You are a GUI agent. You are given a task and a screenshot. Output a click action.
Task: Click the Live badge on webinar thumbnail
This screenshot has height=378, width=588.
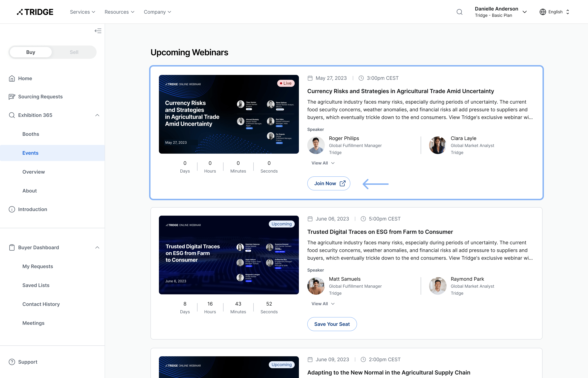[286, 83]
